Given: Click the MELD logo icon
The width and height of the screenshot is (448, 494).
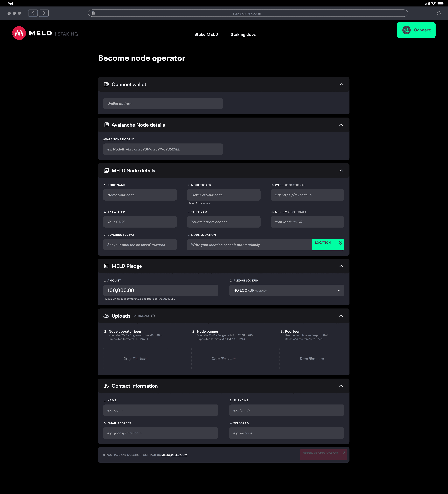Looking at the screenshot, I should 19,33.
